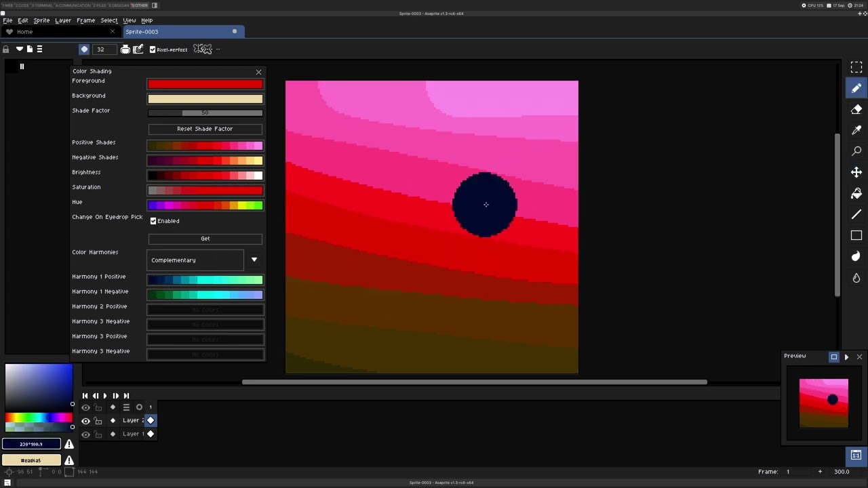Viewport: 868px width, 488px height.
Task: Select the Rectangle shape tool
Action: 856,235
